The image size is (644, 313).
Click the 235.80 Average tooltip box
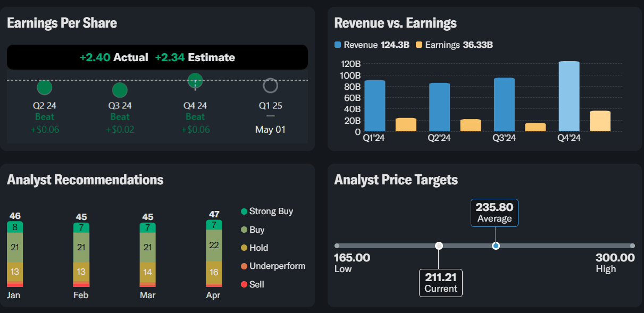tap(495, 213)
